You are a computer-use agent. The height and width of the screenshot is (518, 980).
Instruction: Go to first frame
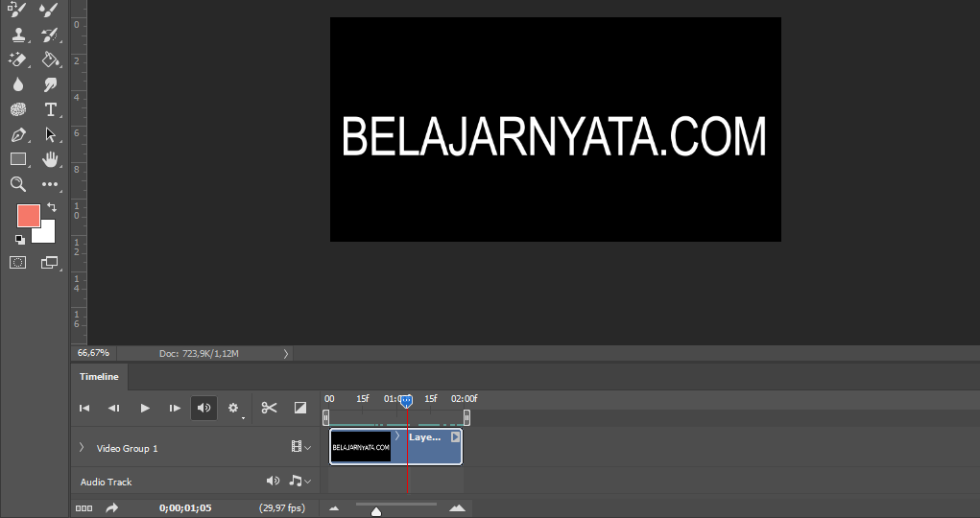(x=84, y=408)
